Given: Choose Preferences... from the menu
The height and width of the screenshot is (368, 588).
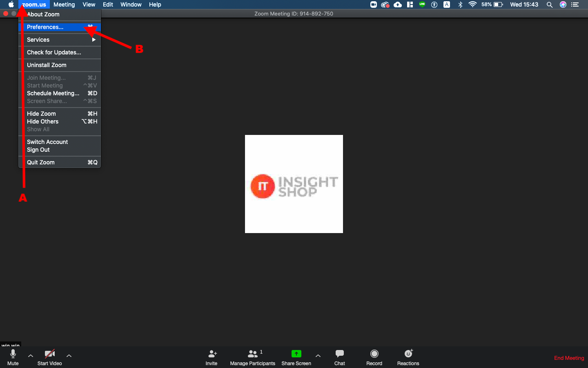Looking at the screenshot, I should tap(60, 27).
